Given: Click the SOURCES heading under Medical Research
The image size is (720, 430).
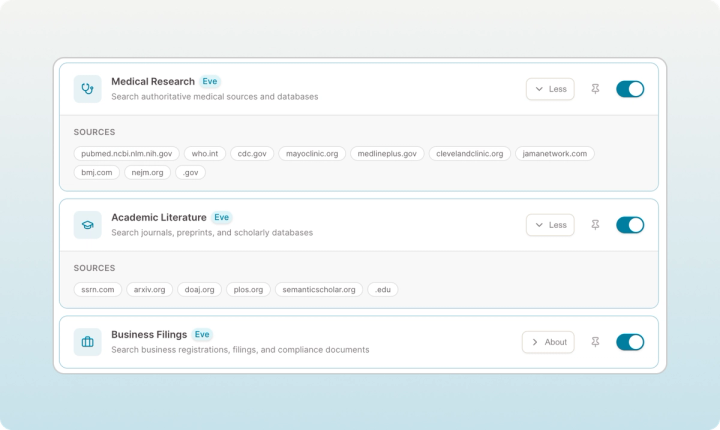Looking at the screenshot, I should click(x=95, y=132).
